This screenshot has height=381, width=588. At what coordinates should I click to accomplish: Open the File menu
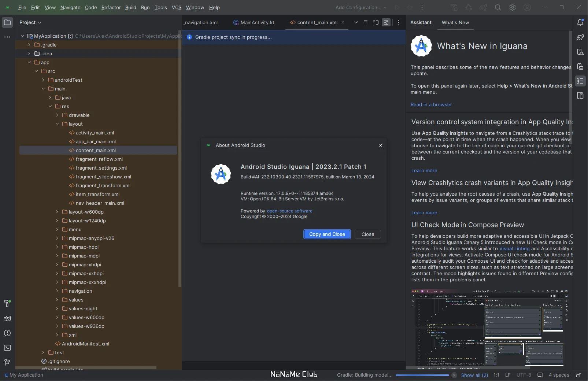point(22,7)
